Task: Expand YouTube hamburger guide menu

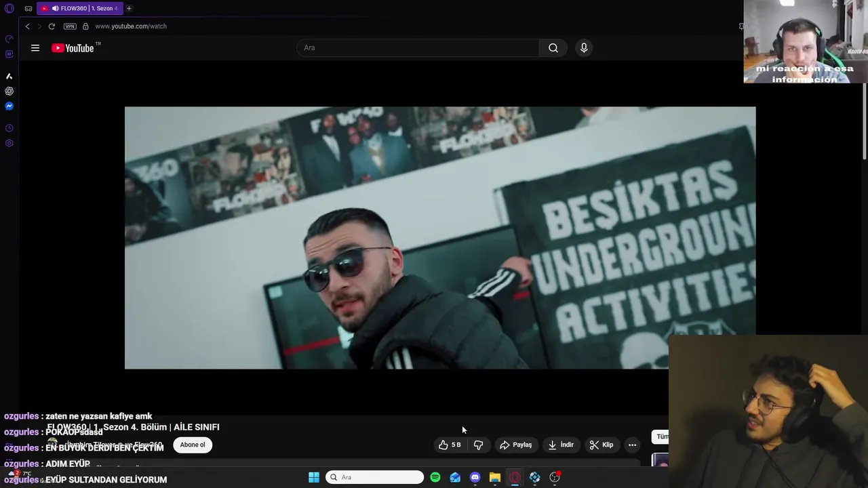Action: pos(35,48)
